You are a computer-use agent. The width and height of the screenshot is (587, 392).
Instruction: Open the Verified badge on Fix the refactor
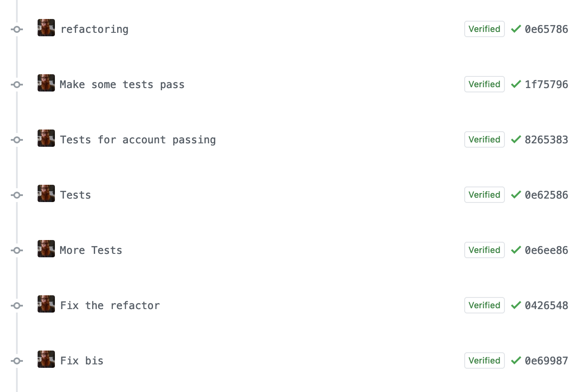coord(485,305)
